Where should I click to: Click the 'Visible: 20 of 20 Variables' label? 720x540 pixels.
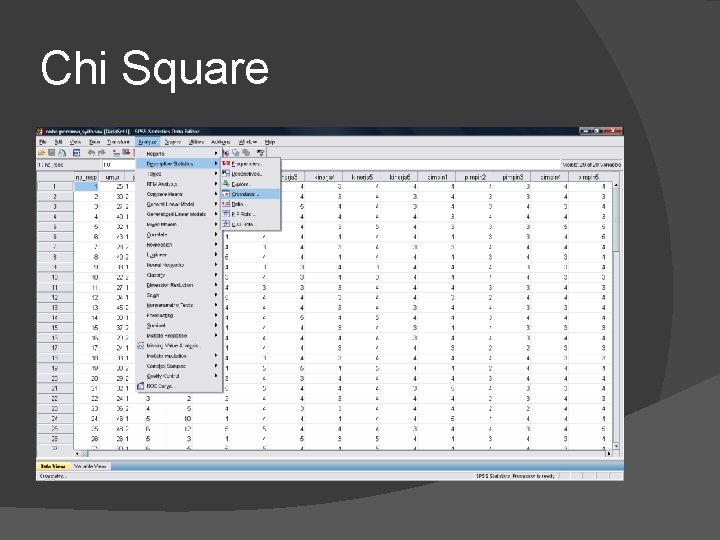(x=591, y=164)
